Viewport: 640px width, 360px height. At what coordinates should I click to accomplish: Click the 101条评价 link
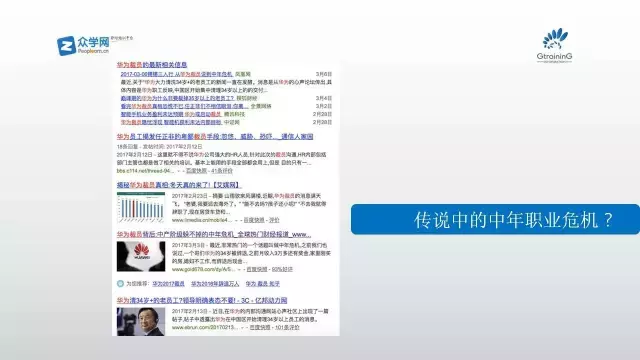287,327
